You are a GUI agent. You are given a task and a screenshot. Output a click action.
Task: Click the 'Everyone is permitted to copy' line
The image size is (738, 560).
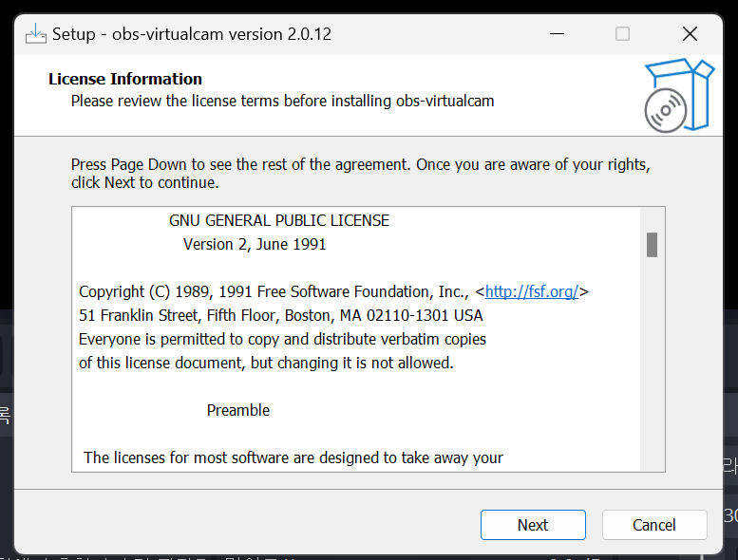282,340
